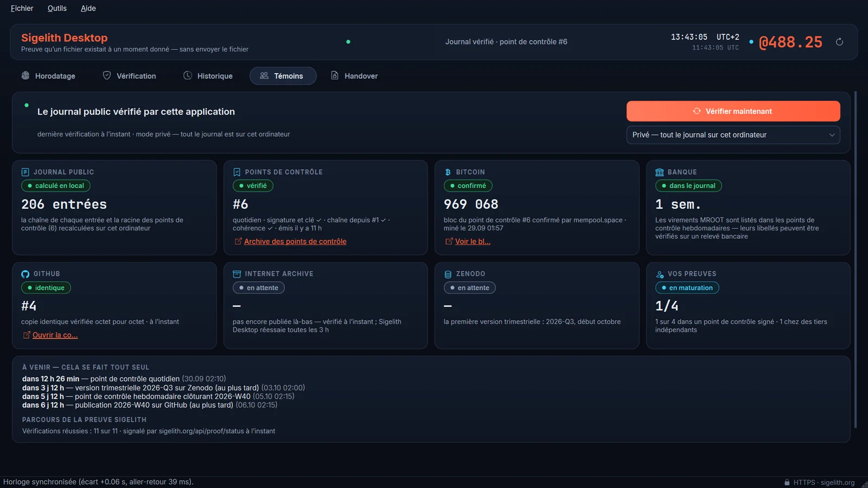Click the Horloge synchronisée status bar message
This screenshot has height=488, width=868.
point(98,482)
